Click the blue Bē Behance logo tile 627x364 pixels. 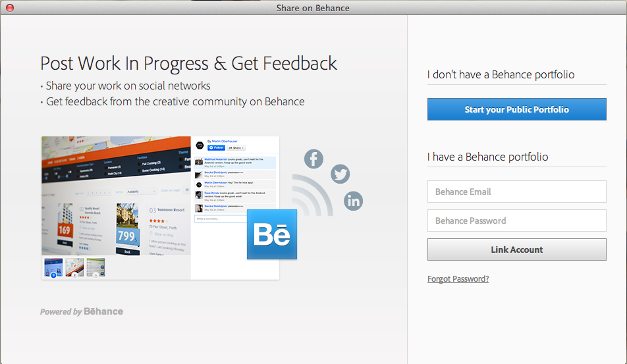pos(272,234)
